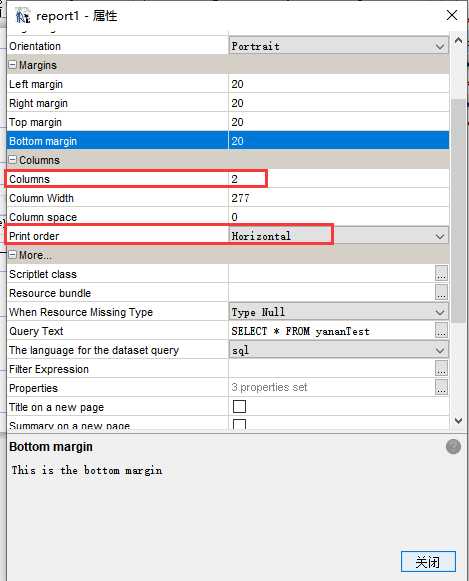Open the dataset query language dropdown
Viewport: 469px width, 581px height.
[x=440, y=350]
